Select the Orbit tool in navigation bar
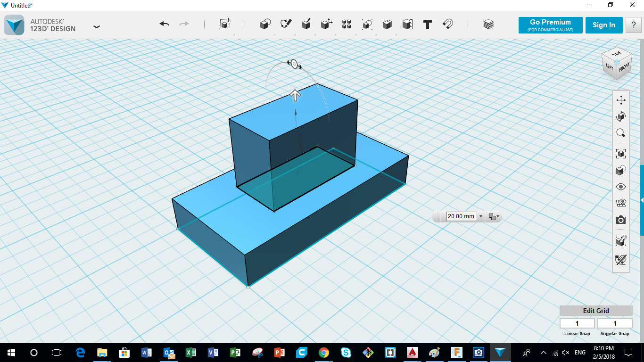644x362 pixels. coord(621,116)
